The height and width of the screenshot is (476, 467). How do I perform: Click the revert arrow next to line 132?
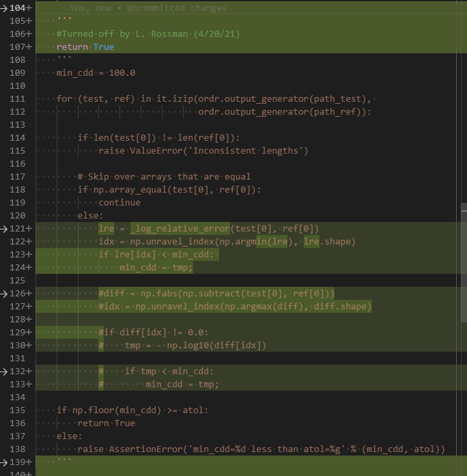pos(3,372)
